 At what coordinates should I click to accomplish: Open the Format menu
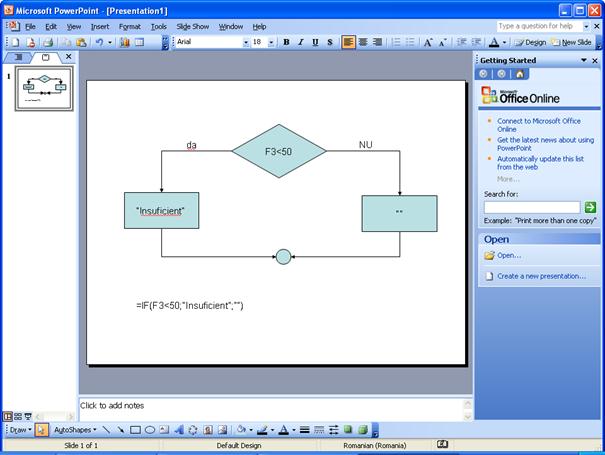pos(130,26)
